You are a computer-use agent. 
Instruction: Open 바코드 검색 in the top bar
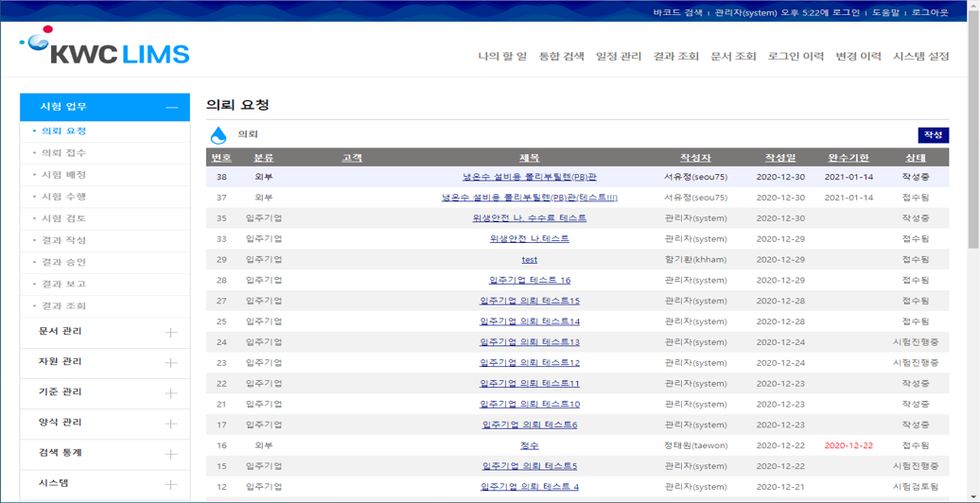(x=677, y=12)
